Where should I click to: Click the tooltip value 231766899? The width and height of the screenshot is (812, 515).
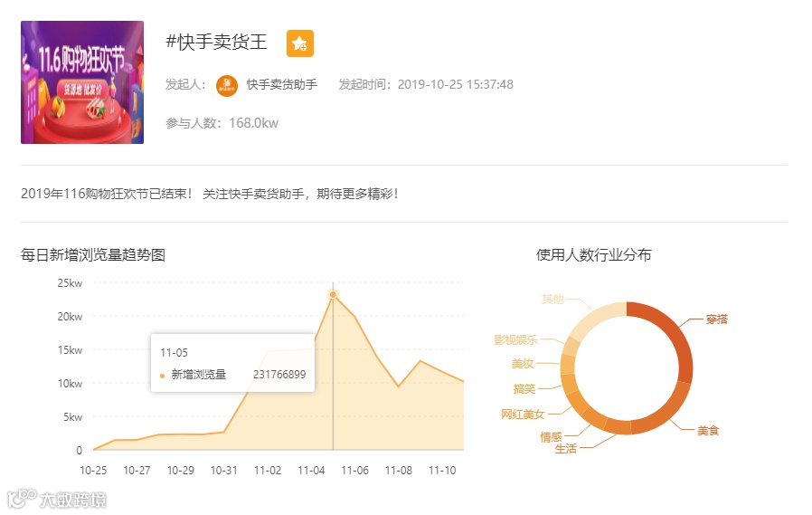279,375
